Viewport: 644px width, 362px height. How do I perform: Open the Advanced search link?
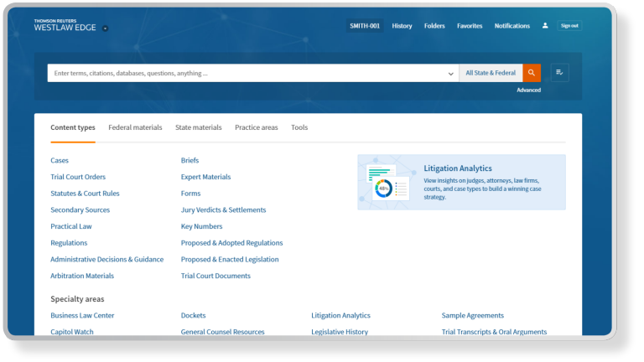pos(528,90)
